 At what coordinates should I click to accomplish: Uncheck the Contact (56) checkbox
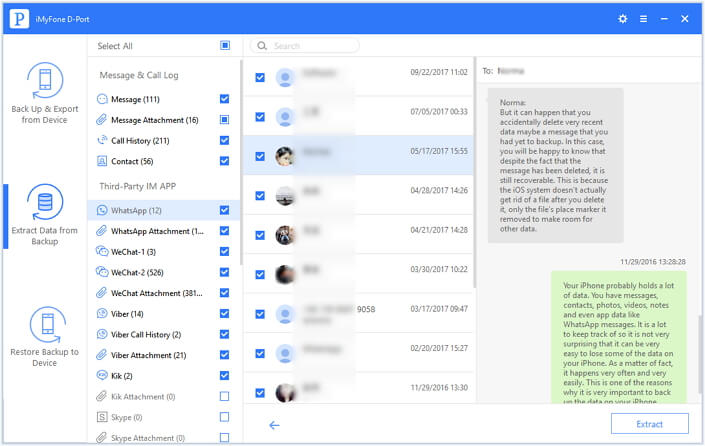tap(224, 161)
